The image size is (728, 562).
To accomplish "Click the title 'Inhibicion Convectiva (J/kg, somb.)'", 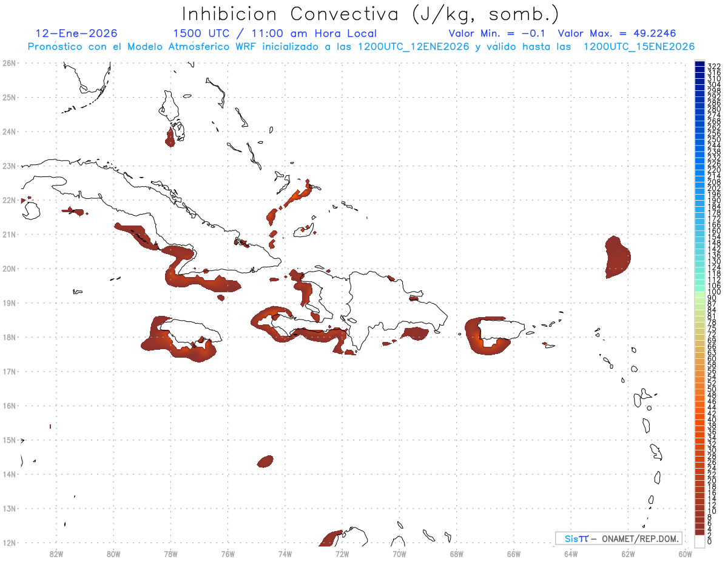I will 371,13.
